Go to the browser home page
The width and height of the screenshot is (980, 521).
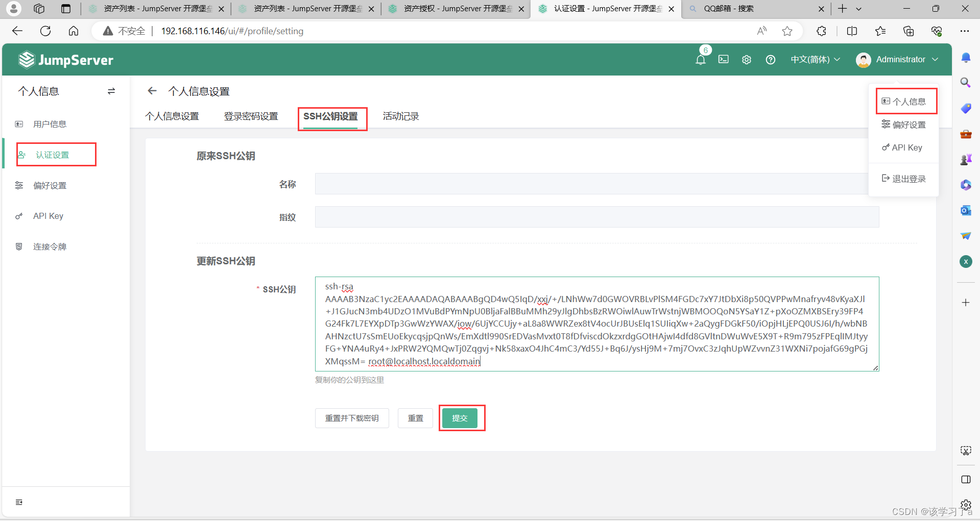pos(74,31)
